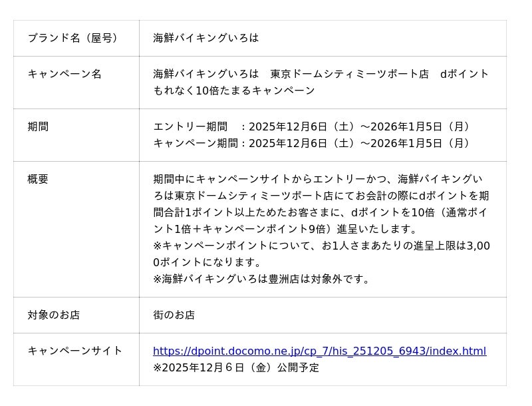Click the ブランド名（屋号） label cell
This screenshot has height=406, width=532.
click(74, 38)
